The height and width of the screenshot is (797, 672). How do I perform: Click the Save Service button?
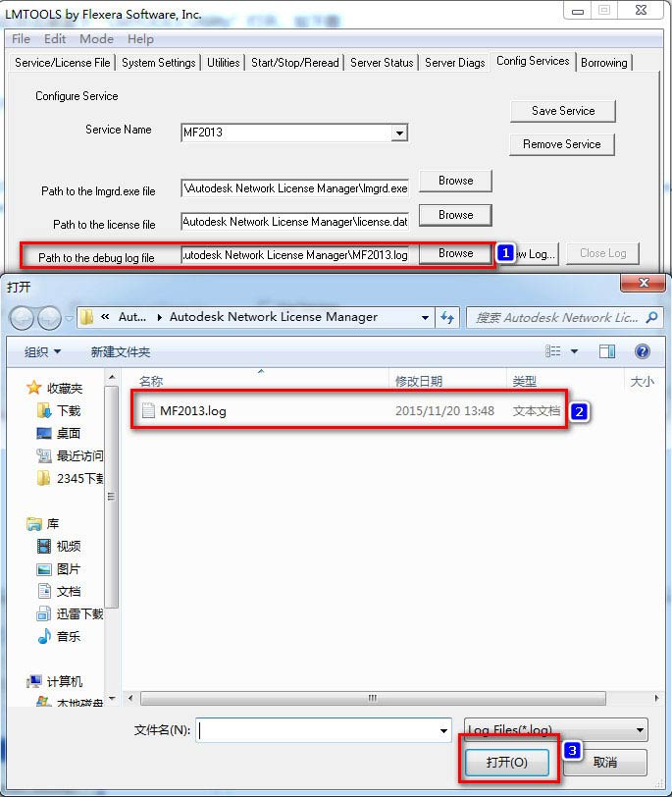[563, 111]
